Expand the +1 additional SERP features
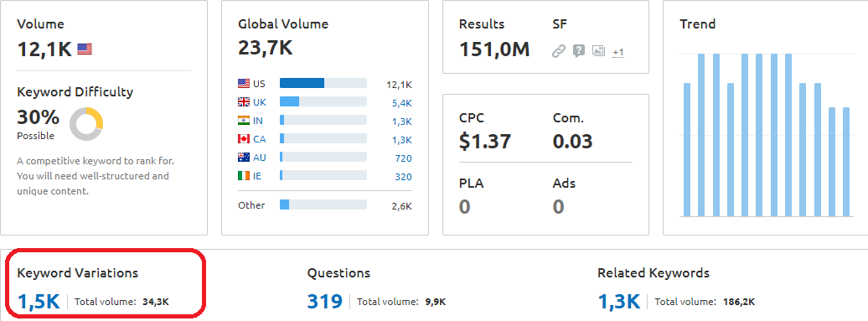 618,52
